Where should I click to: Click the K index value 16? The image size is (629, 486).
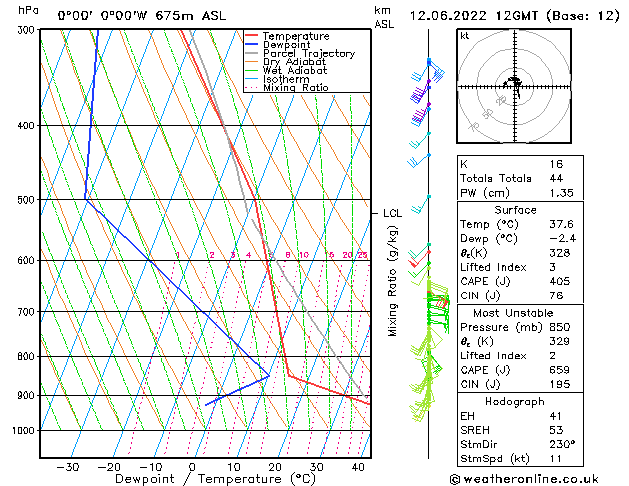(556, 164)
